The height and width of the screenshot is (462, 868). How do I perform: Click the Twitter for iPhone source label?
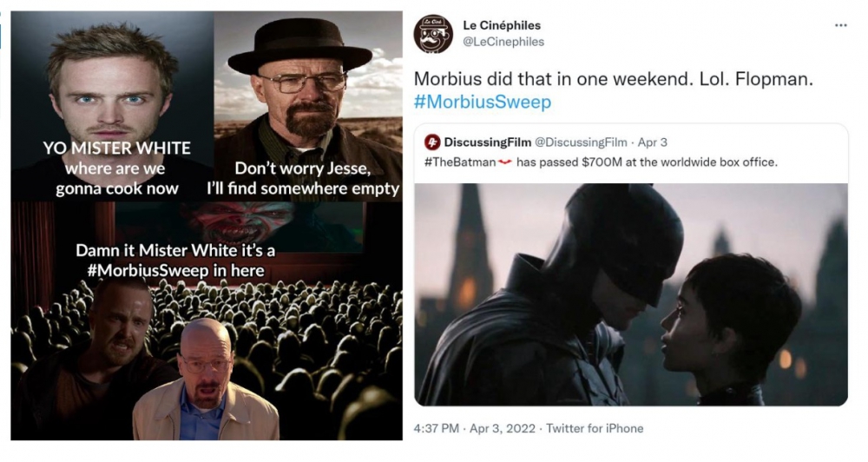595,428
